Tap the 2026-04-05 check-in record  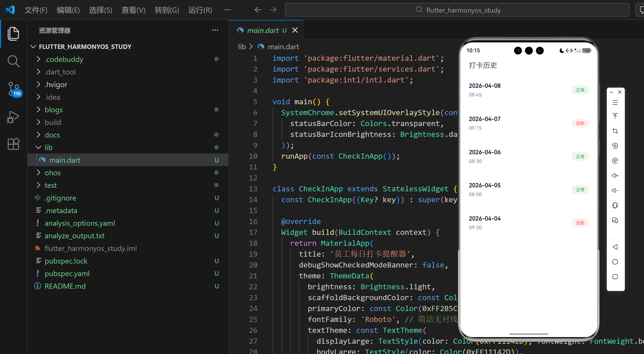coord(528,190)
